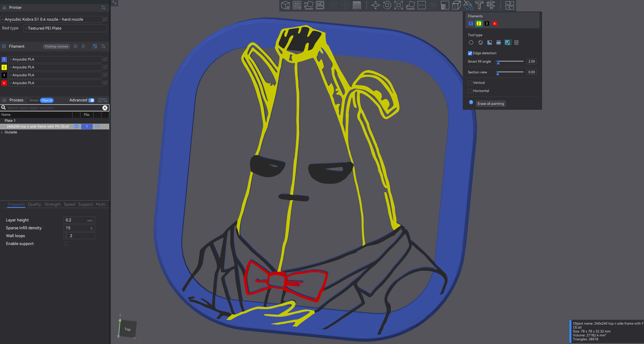
Task: Click the compare presets A-B icon
Action: 105,100
